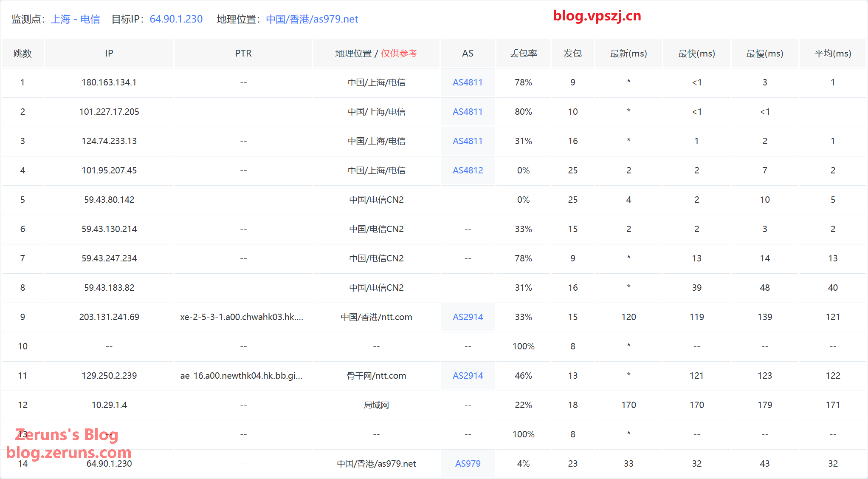Click AS4811 link in hop 3 row
This screenshot has height=479, width=868.
pyautogui.click(x=468, y=141)
